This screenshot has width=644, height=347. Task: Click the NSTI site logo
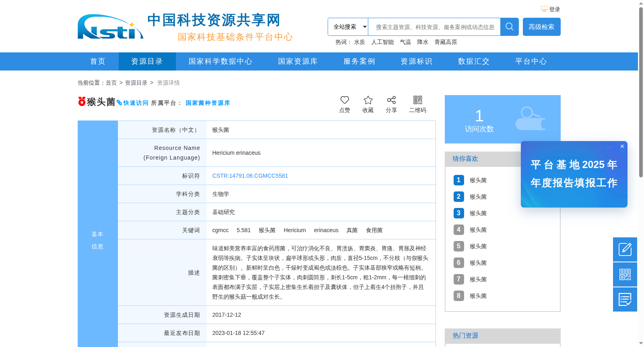[x=110, y=27]
